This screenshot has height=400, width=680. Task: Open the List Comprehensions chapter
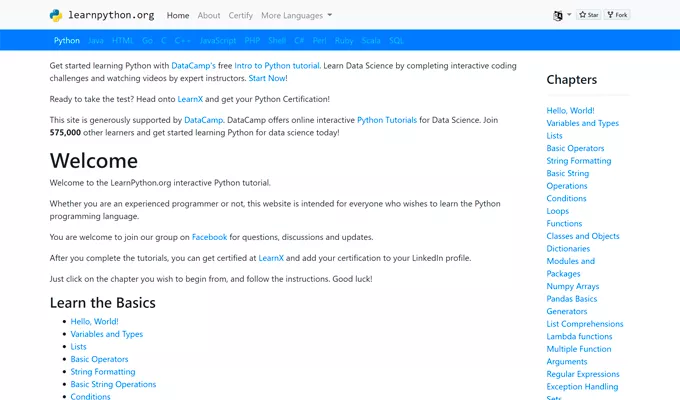pyautogui.click(x=585, y=324)
